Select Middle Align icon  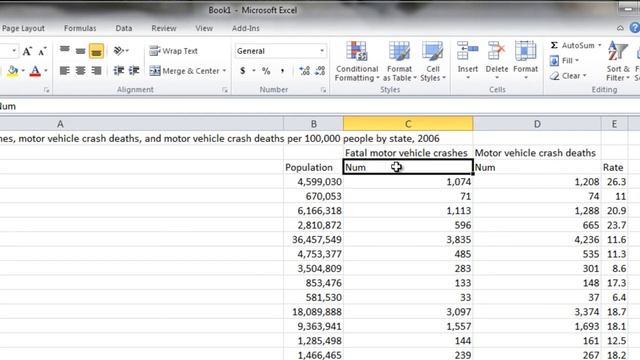coord(80,51)
